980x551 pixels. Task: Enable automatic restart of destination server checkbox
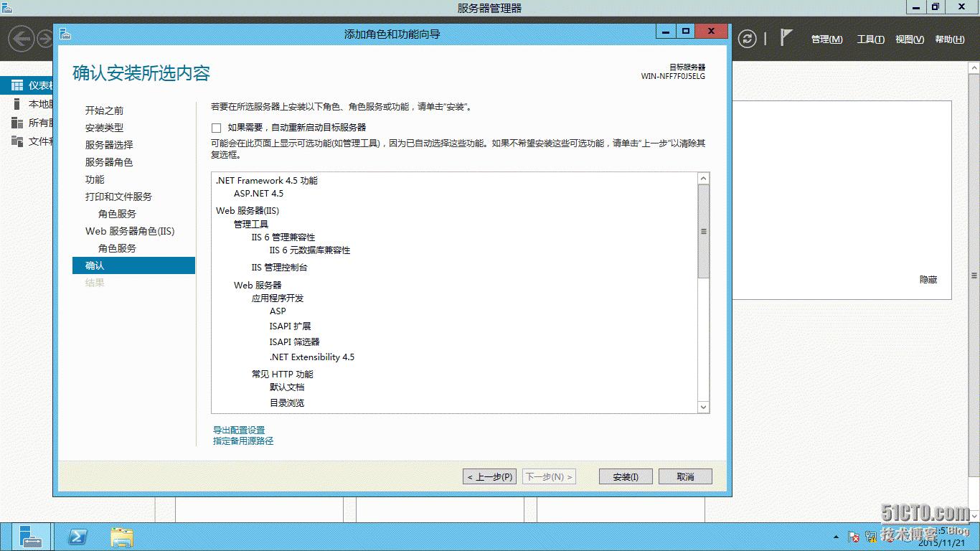216,128
